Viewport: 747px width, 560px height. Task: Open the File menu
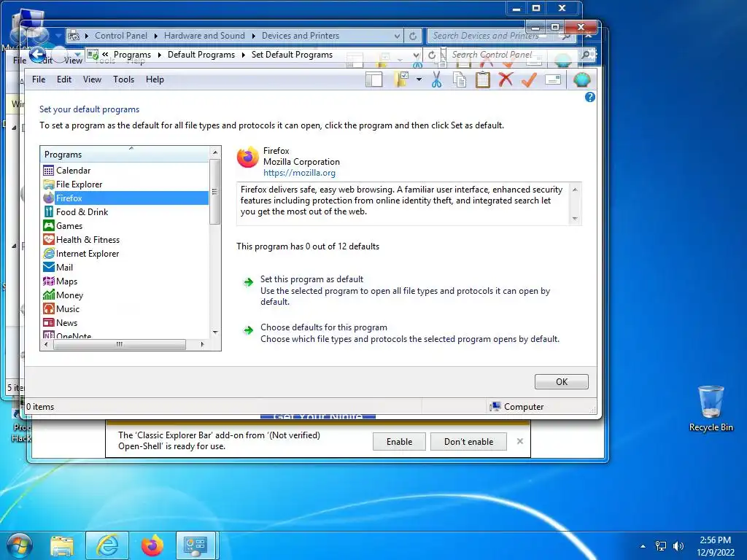[x=39, y=79]
